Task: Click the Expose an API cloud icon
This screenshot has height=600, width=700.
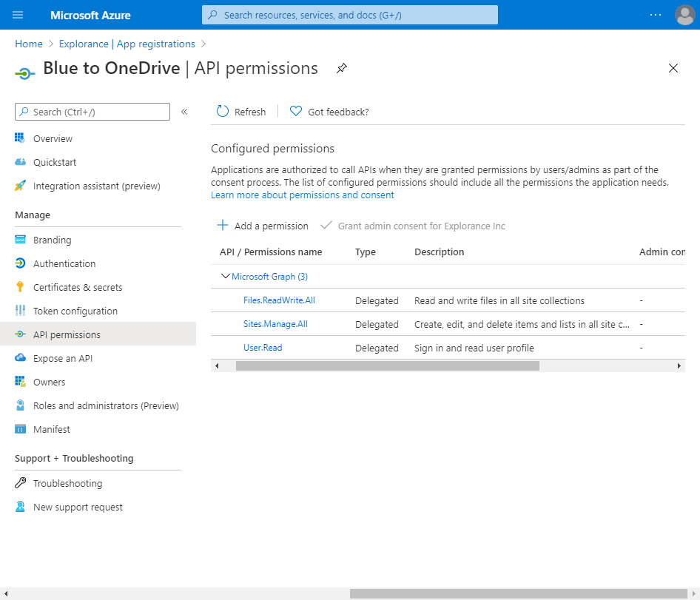Action: coord(20,357)
